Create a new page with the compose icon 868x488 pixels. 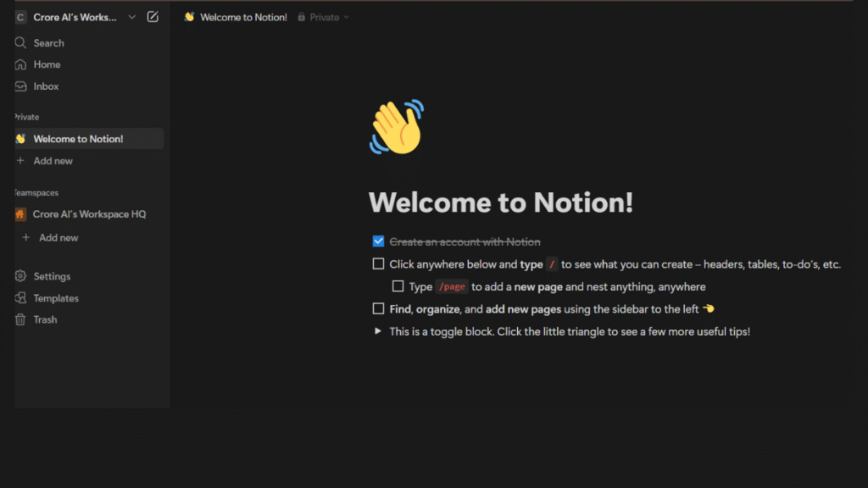(152, 16)
